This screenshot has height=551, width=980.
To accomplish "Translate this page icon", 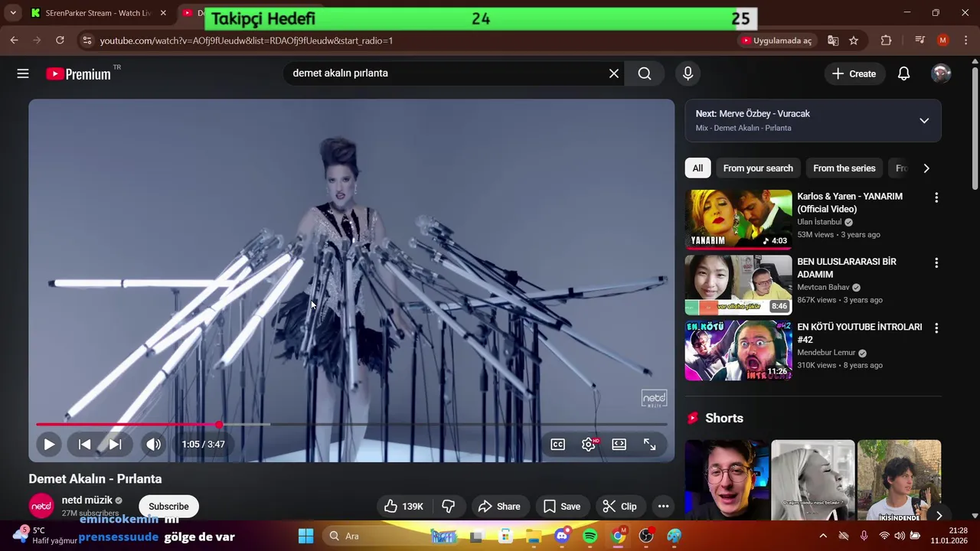I will 833,41.
